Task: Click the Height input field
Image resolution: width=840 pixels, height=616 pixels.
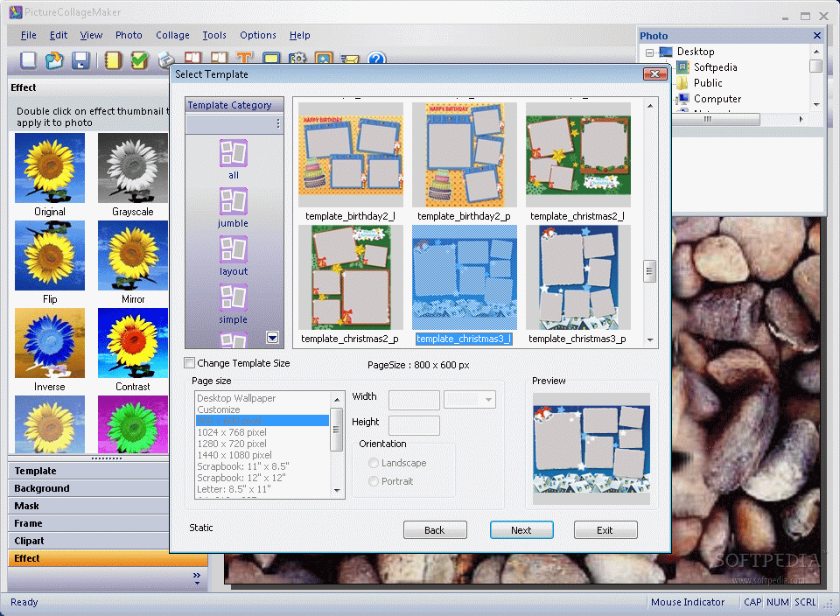Action: [414, 424]
